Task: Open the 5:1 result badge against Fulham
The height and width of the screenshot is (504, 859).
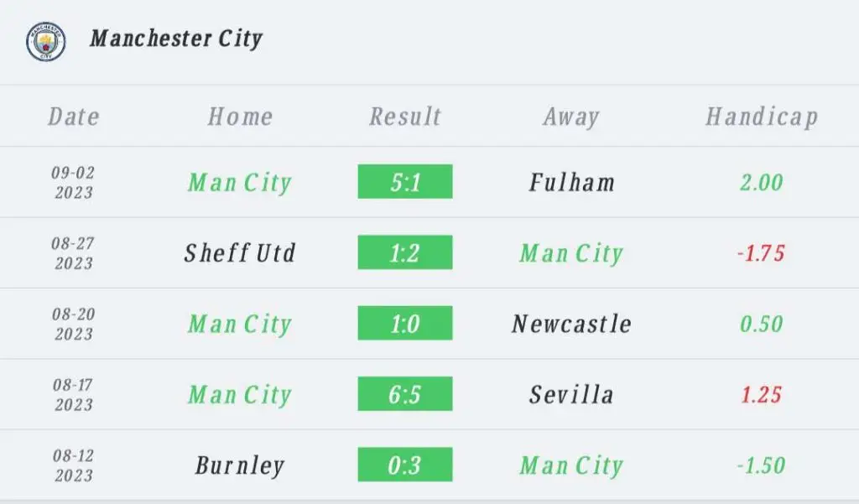Action: click(405, 181)
